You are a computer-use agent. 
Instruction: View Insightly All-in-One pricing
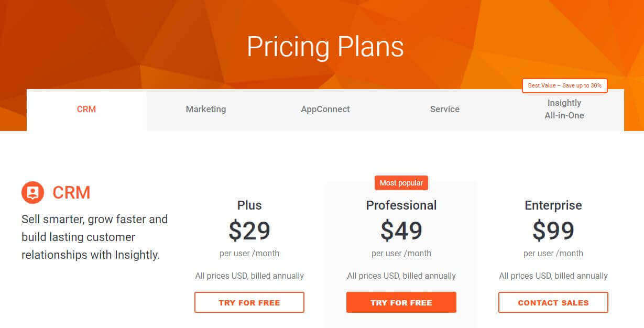tap(564, 109)
